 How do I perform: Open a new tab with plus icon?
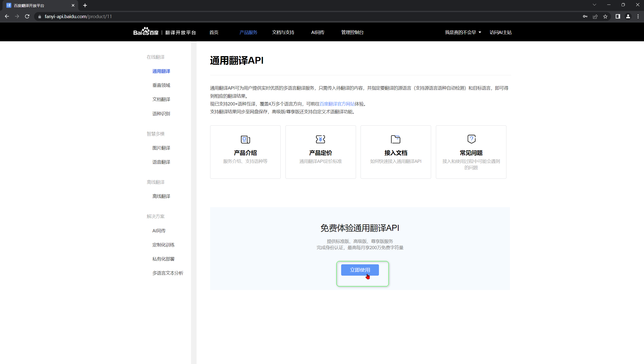point(85,5)
